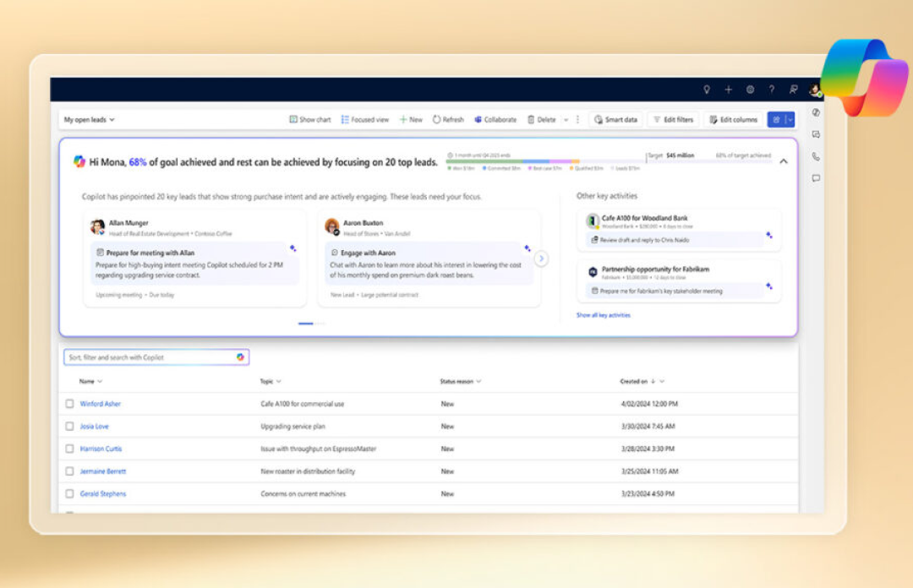Click the Show all key activities link
913x588 pixels.
click(604, 314)
